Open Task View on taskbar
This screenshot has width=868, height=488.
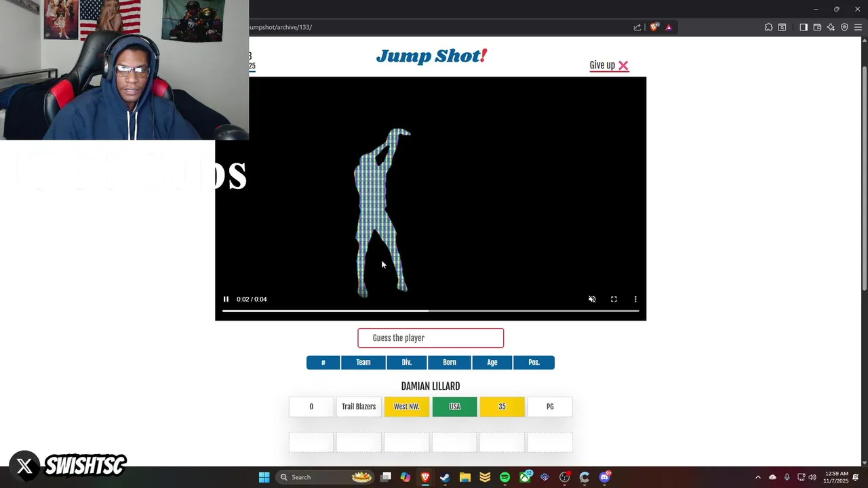click(386, 477)
